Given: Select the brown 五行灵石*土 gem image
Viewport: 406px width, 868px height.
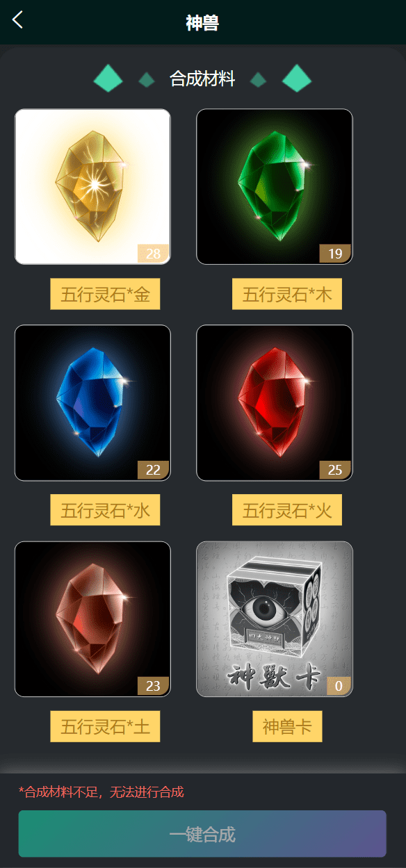Looking at the screenshot, I should pyautogui.click(x=92, y=619).
